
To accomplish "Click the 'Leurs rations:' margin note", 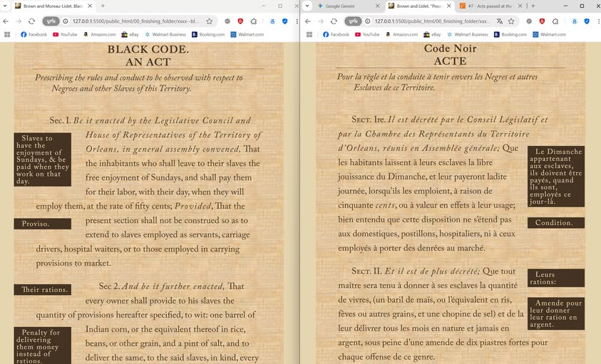I will coord(556,278).
